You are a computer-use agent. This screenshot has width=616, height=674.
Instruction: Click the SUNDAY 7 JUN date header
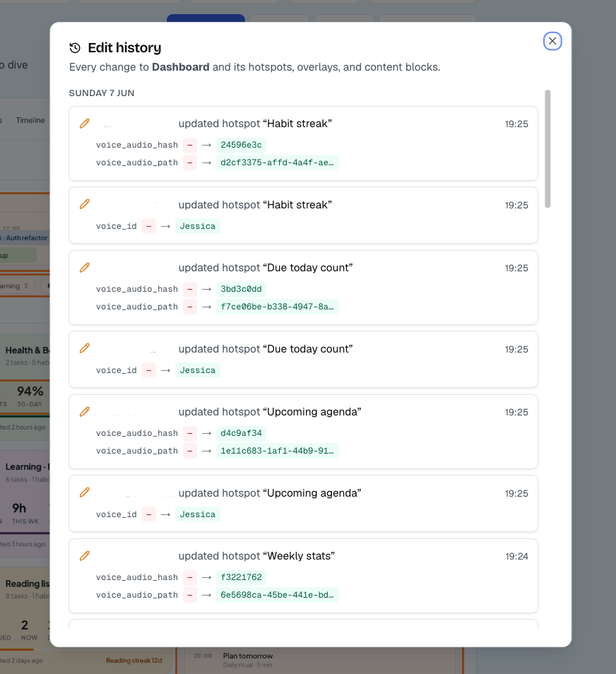tap(102, 93)
